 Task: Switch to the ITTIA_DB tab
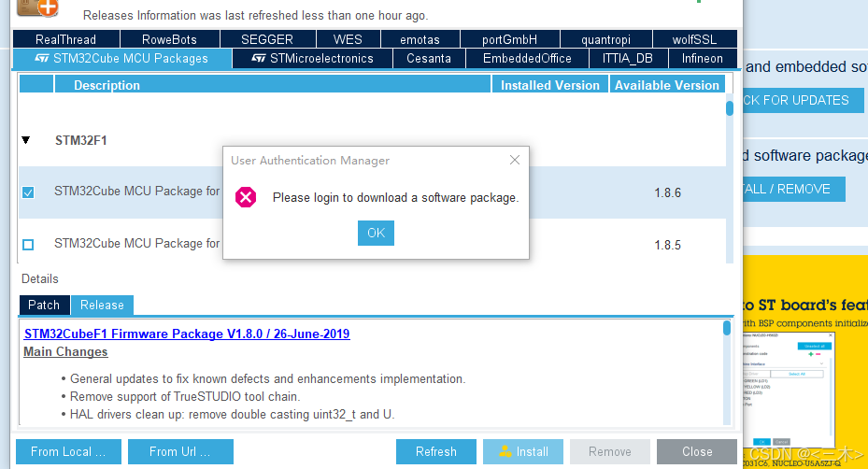pos(628,58)
